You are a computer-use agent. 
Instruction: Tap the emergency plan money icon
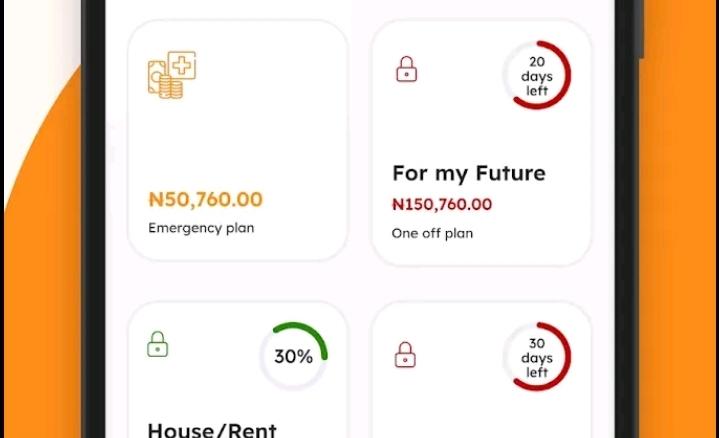pos(172,75)
